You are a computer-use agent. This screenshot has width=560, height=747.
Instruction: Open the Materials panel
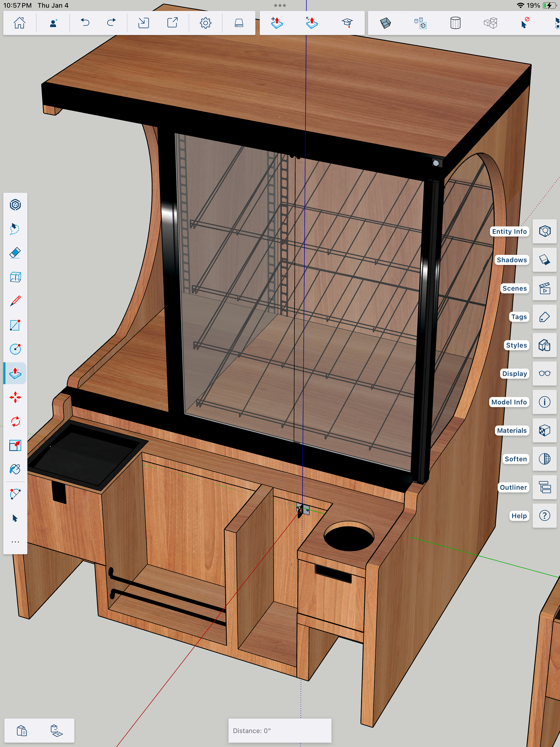[x=544, y=431]
